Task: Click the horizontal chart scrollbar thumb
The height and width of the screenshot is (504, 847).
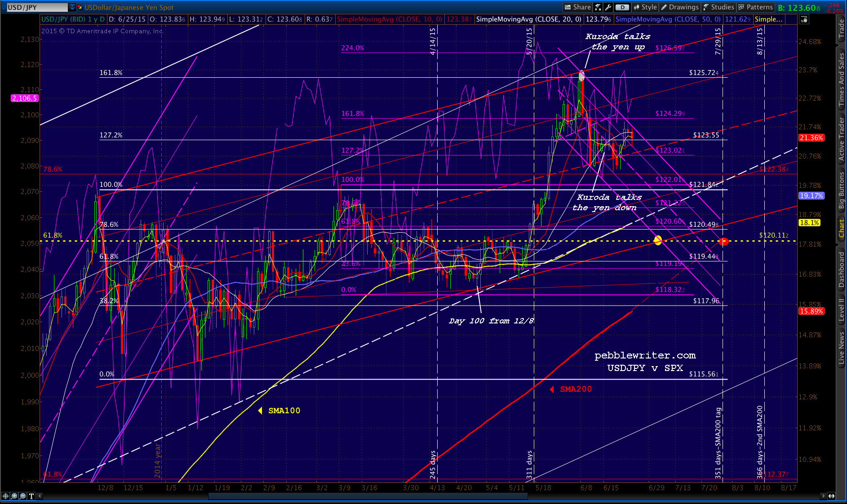Action: click(x=368, y=496)
